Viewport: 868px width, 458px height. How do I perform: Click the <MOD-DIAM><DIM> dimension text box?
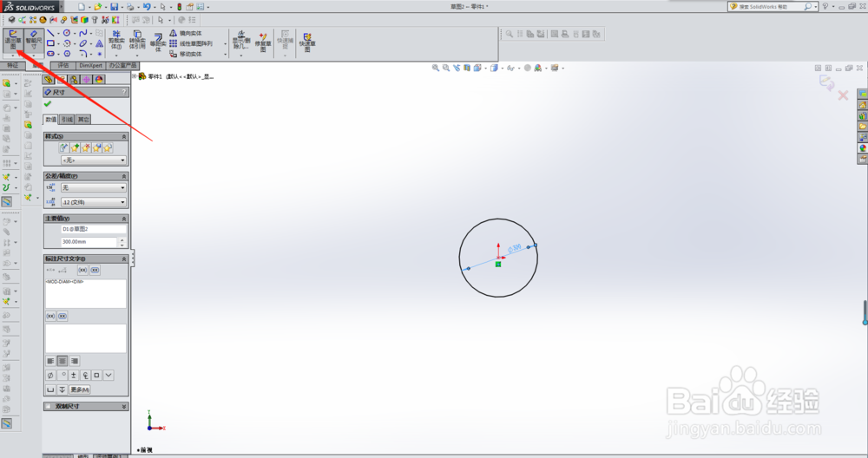(86, 293)
